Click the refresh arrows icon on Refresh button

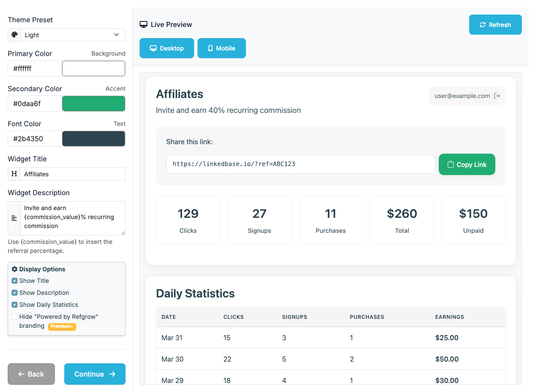pyautogui.click(x=483, y=24)
